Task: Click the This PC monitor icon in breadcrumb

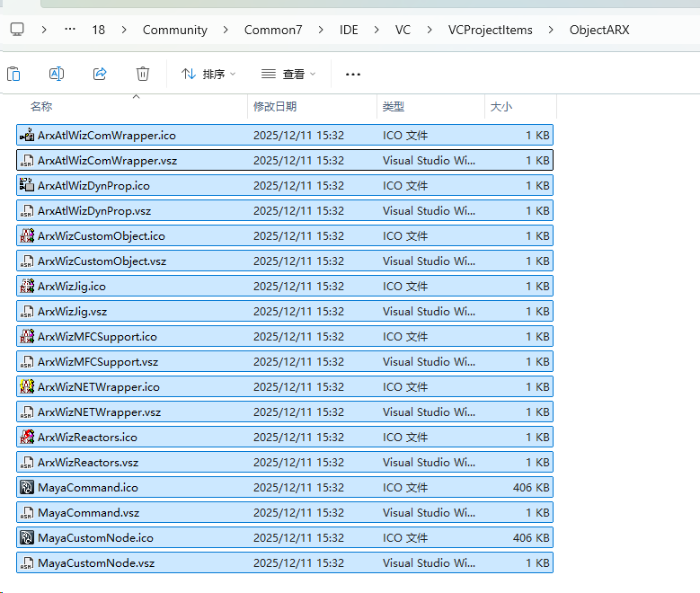Action: tap(17, 30)
